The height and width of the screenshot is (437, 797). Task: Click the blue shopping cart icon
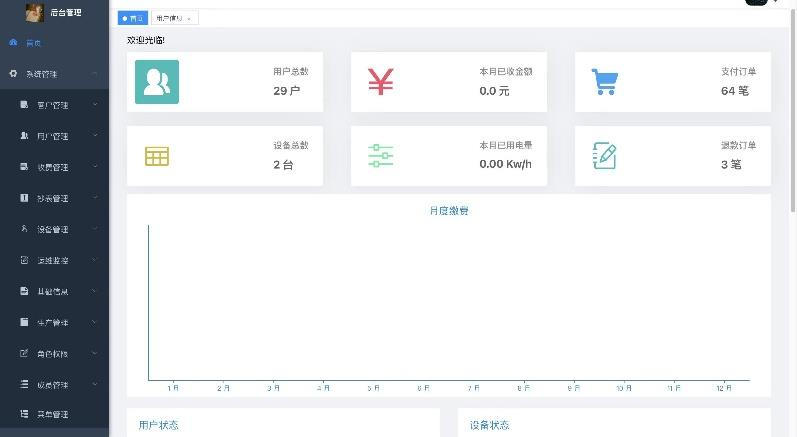tap(604, 82)
